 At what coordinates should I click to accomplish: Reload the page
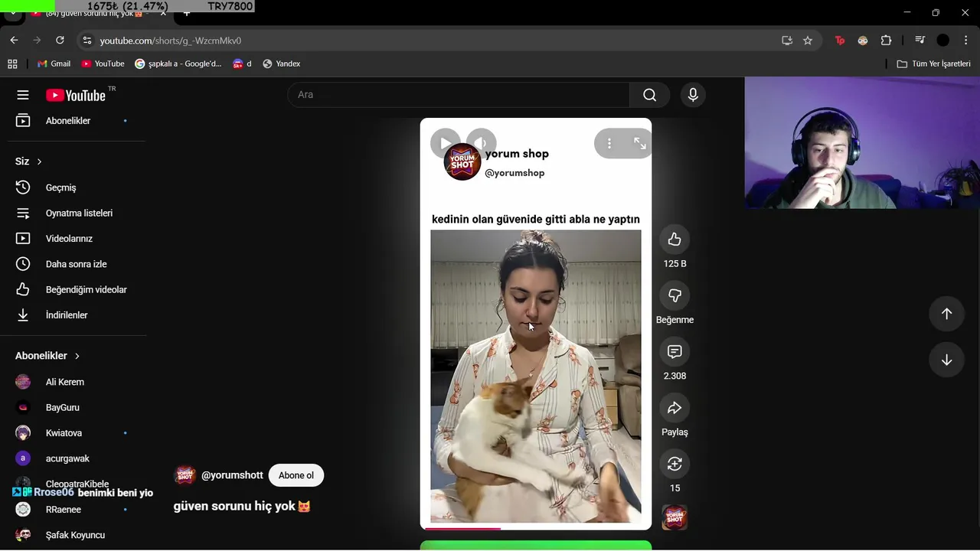coord(60,41)
